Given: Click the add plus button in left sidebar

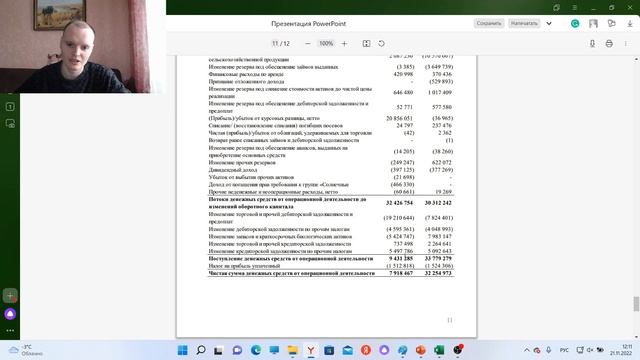Looking at the screenshot, I should pos(10,296).
